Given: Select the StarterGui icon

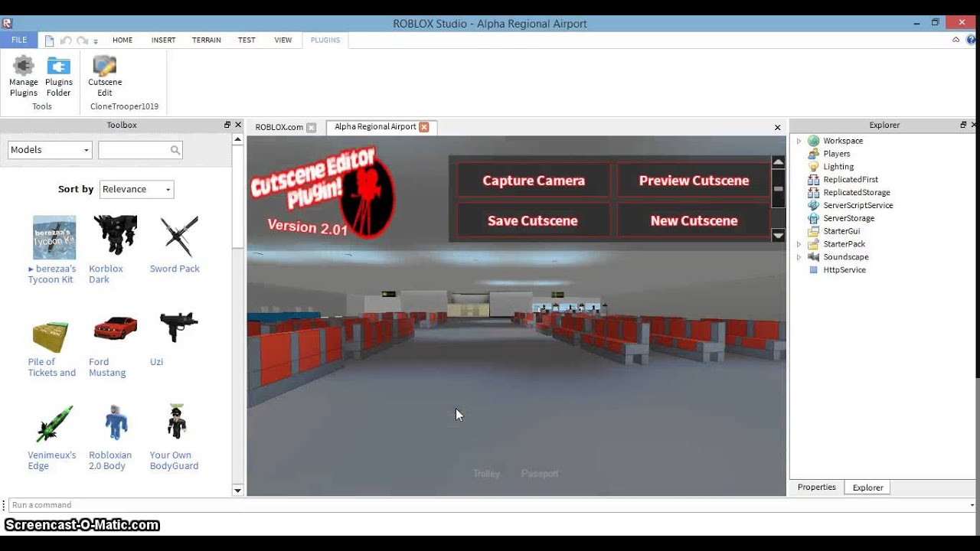Looking at the screenshot, I should pos(814,231).
